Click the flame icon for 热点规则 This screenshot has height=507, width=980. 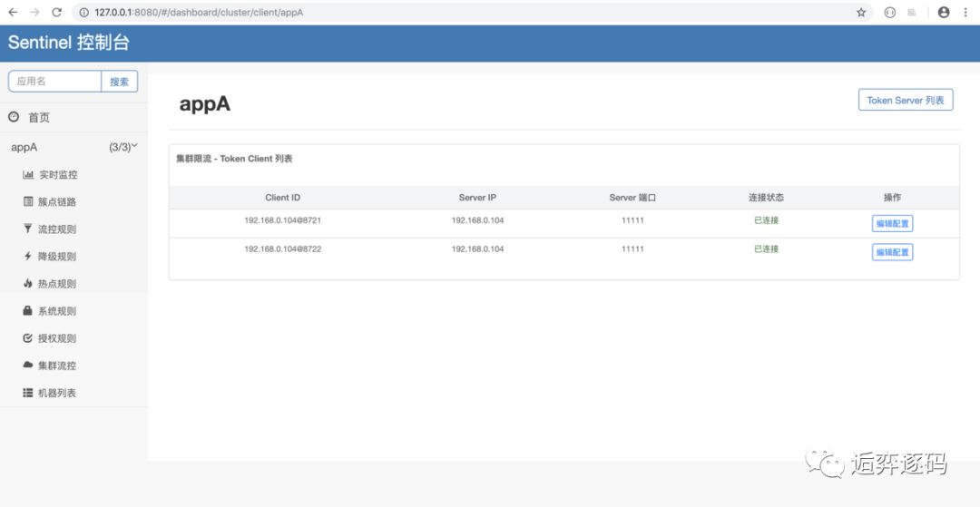[27, 284]
